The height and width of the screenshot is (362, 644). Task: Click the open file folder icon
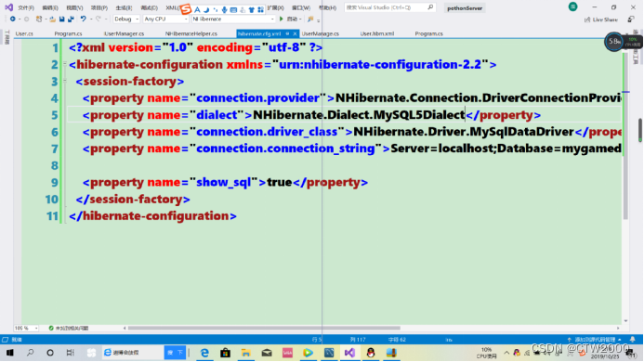53,19
